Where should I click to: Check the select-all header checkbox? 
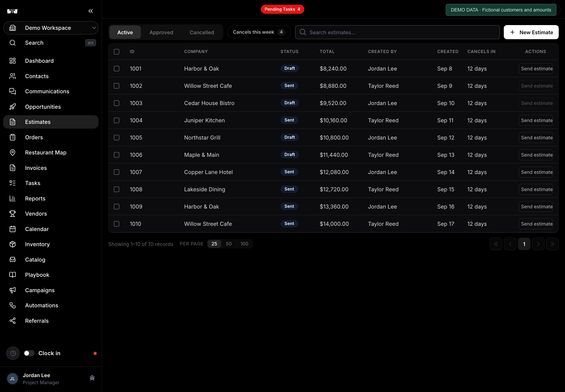(117, 52)
